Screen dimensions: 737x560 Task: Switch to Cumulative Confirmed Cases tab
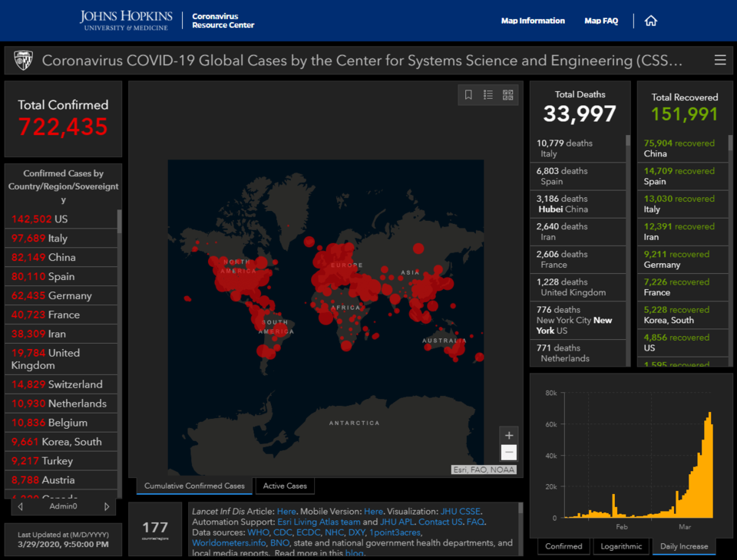(194, 486)
